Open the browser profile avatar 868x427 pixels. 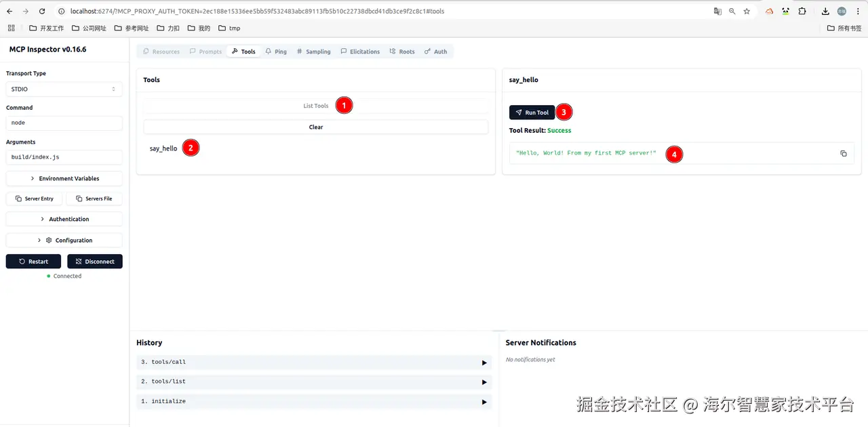click(842, 12)
